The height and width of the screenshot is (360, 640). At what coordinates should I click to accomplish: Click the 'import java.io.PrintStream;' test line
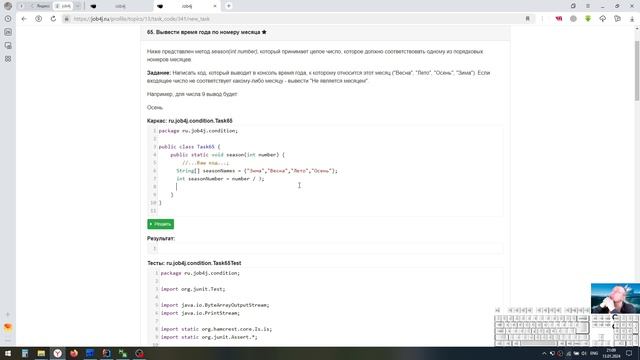(x=200, y=313)
